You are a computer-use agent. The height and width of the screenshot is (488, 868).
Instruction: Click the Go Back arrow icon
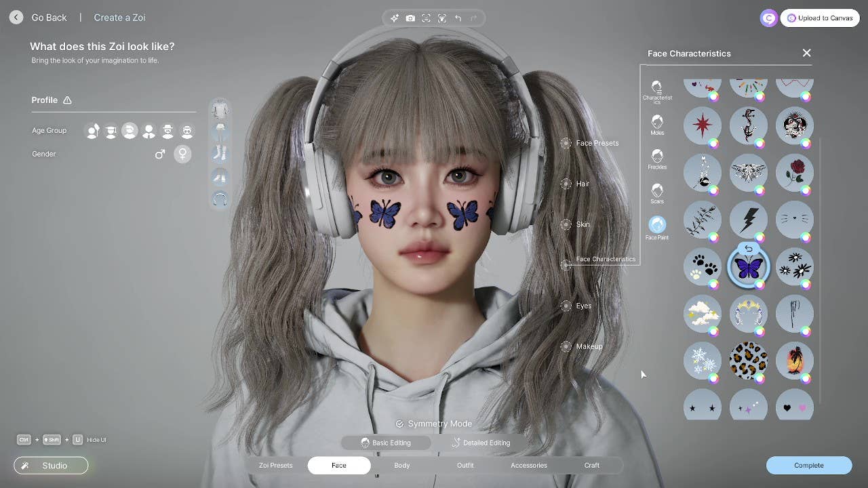[x=16, y=18]
